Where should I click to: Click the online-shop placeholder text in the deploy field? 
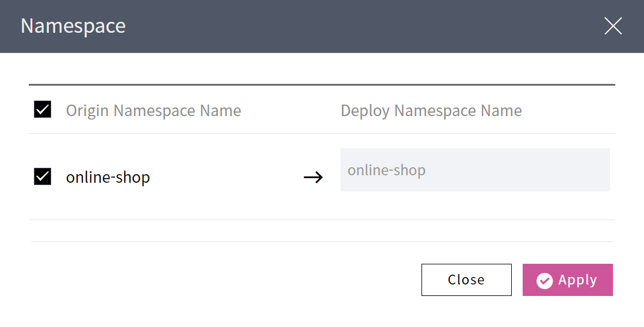pyautogui.click(x=386, y=170)
